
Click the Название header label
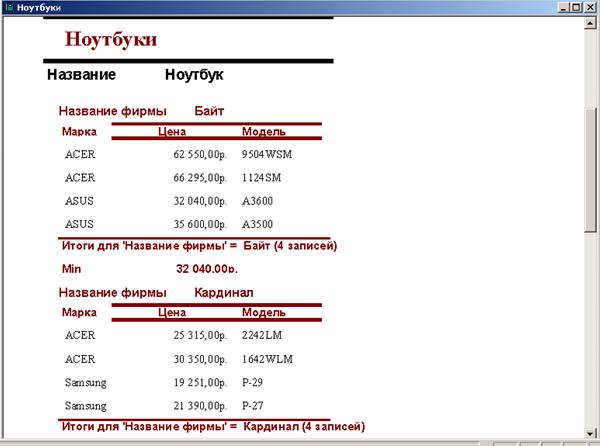(x=81, y=75)
